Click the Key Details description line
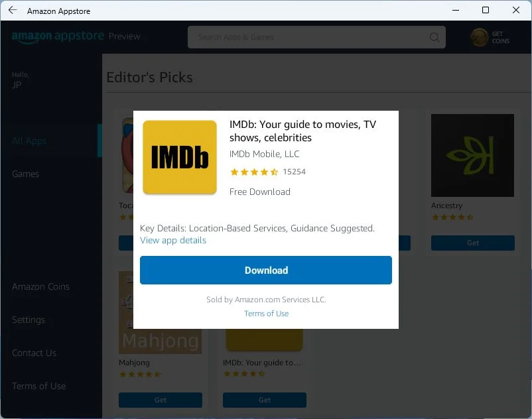Screen dimensions: 532x419 [x=257, y=228]
